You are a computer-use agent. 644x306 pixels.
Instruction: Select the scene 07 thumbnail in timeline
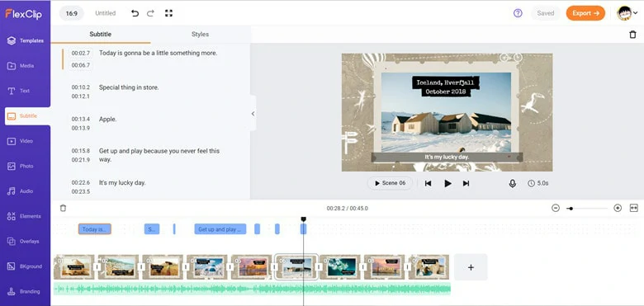(340, 267)
